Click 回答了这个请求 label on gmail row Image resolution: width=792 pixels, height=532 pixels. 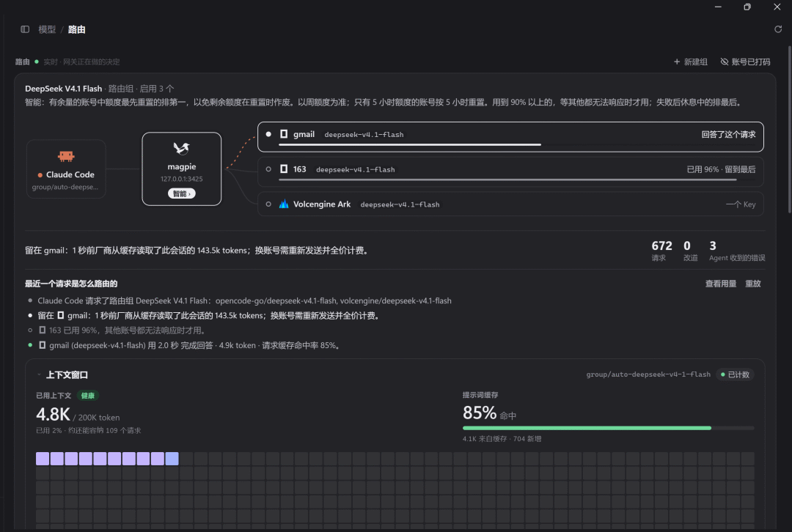pos(728,134)
